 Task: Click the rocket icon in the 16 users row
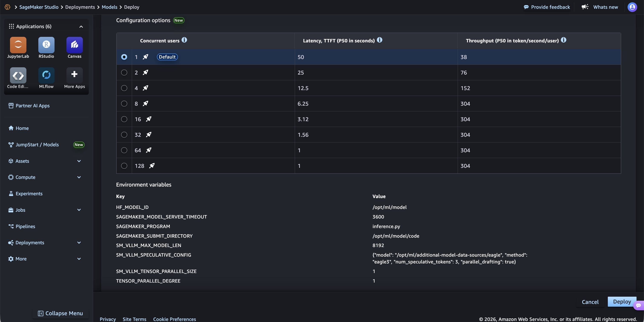point(149,119)
